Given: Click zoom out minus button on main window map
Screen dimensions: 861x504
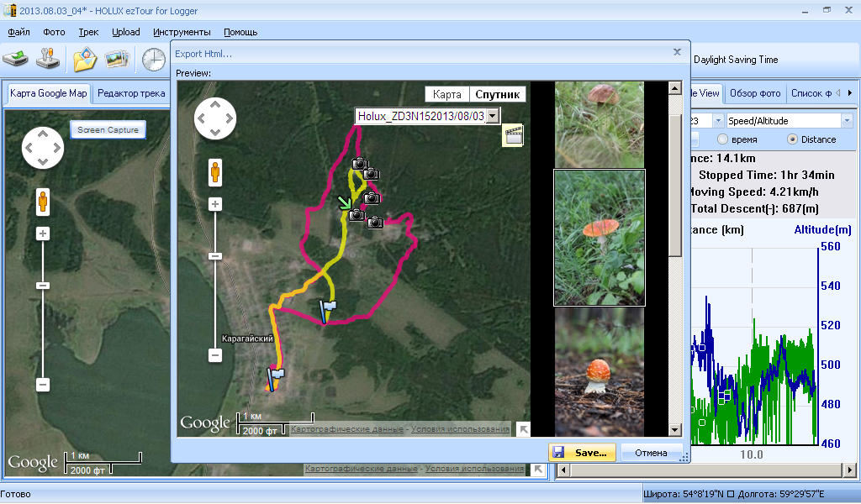Looking at the screenshot, I should (x=43, y=385).
